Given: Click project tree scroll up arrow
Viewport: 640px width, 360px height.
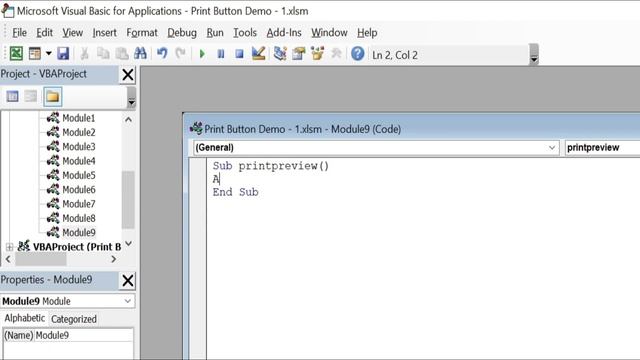Looking at the screenshot, I should point(128,120).
